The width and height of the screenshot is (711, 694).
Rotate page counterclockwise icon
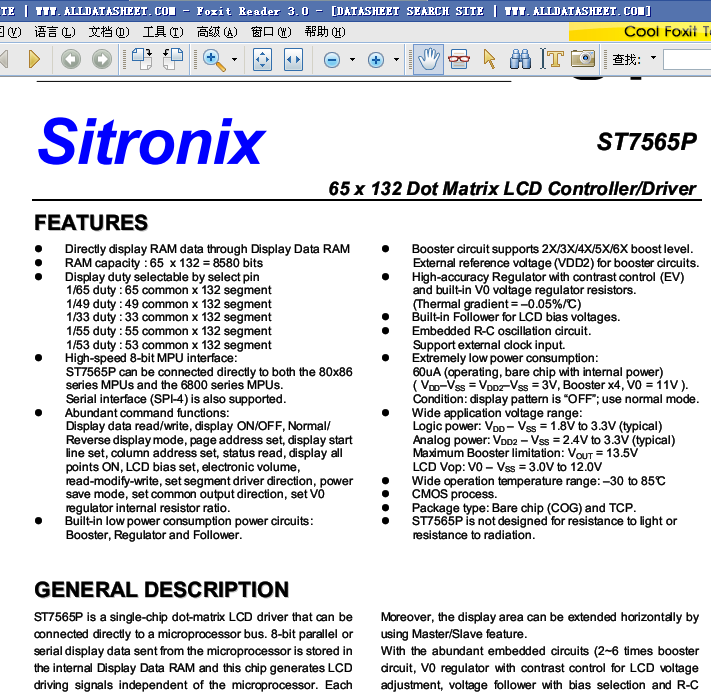point(172,59)
